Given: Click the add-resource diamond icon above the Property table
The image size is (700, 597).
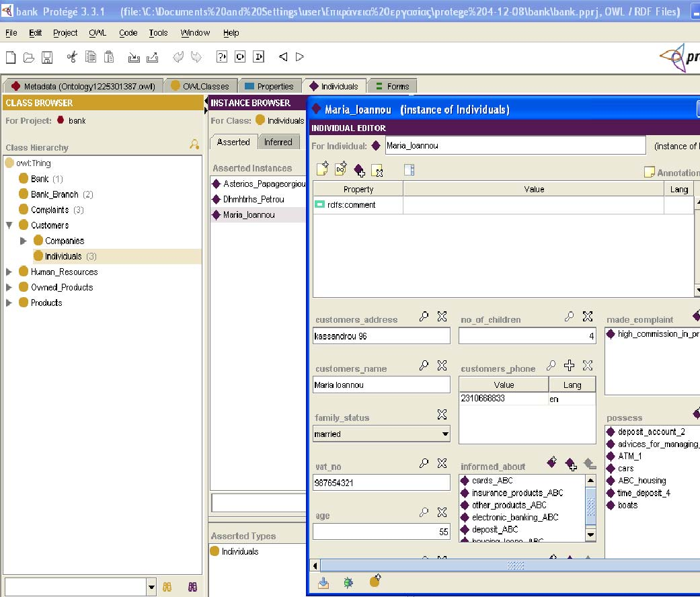Looking at the screenshot, I should pos(359,170).
